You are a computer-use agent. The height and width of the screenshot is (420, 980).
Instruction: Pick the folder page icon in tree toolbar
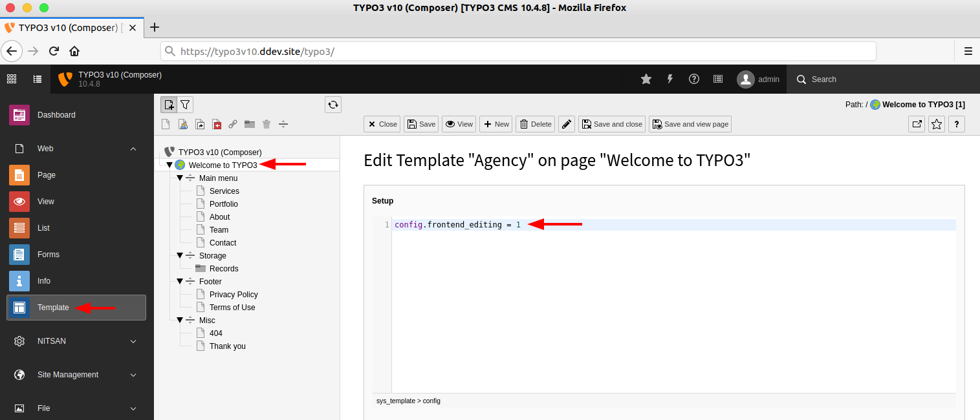click(250, 124)
